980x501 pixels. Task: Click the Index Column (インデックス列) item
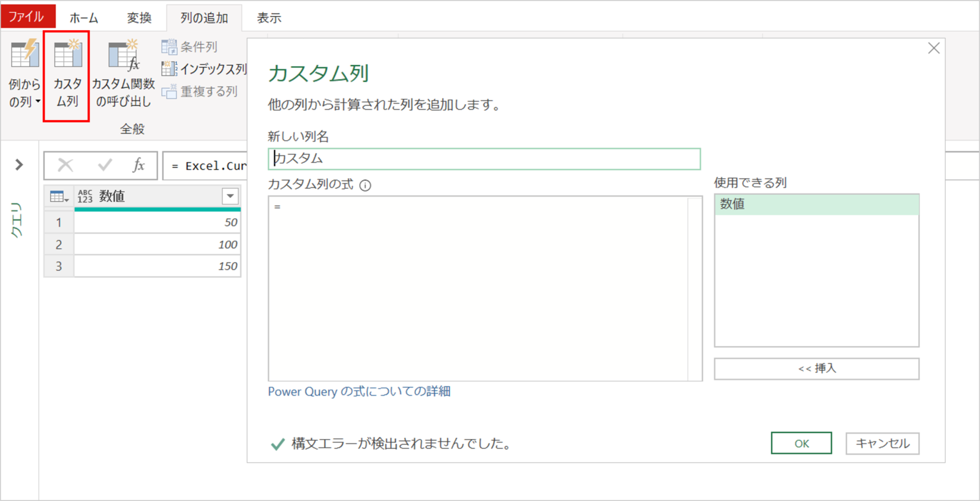click(x=204, y=69)
